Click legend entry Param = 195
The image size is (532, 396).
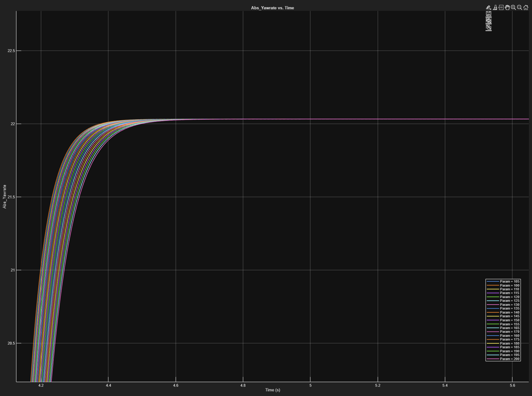coord(503,355)
